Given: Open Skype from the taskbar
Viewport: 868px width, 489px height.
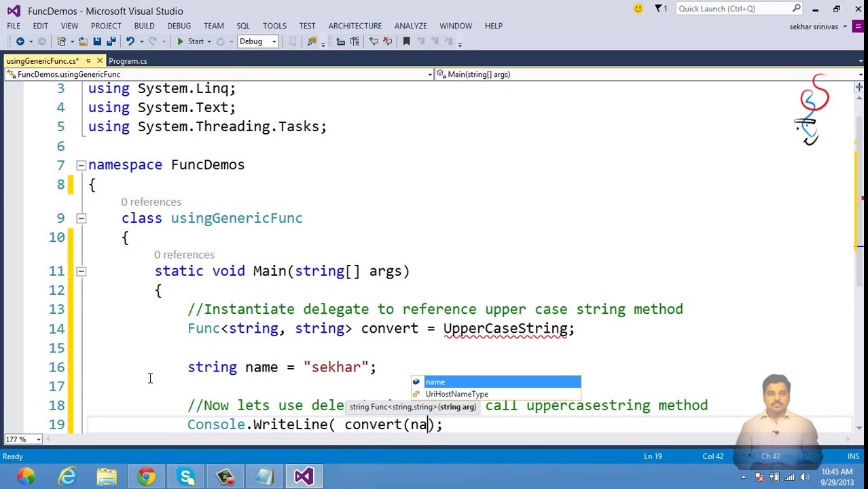Looking at the screenshot, I should coord(185,476).
